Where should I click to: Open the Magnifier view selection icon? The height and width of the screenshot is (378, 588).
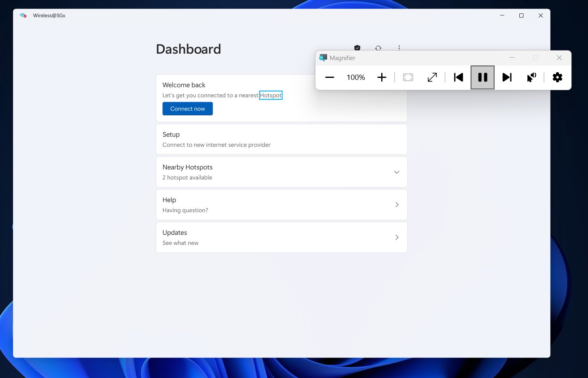(408, 77)
